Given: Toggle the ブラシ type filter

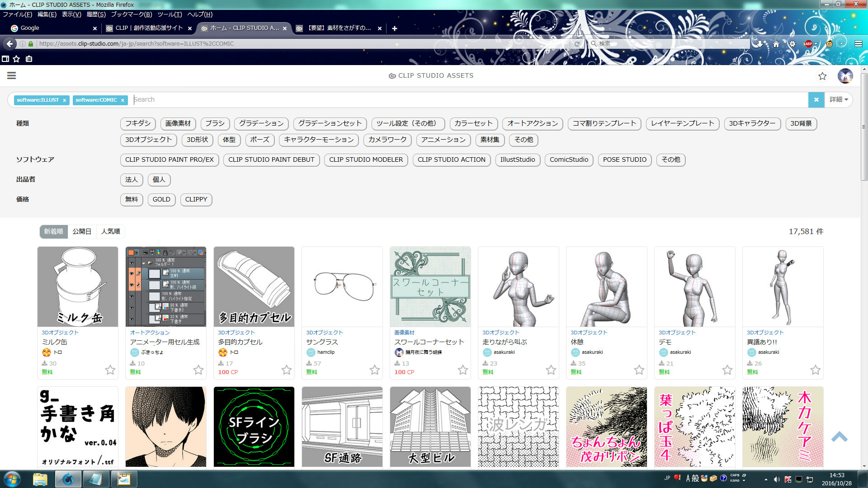Looking at the screenshot, I should coord(215,123).
